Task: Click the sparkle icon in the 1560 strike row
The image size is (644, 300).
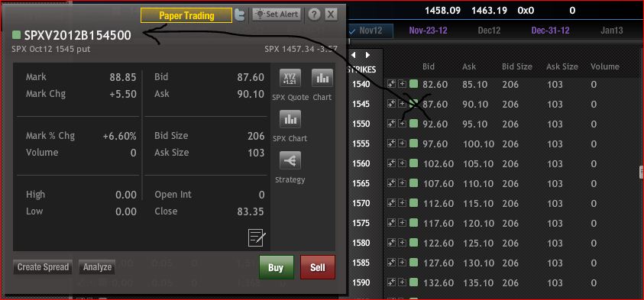Action: click(x=391, y=163)
